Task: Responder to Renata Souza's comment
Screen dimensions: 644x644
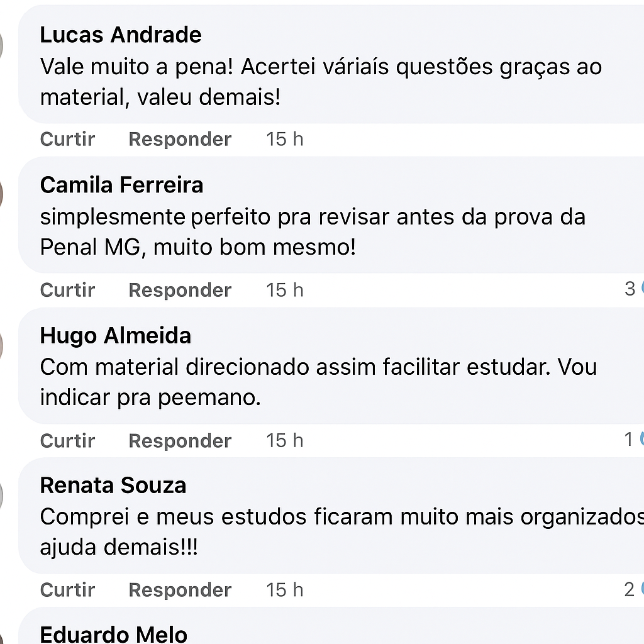Action: pyautogui.click(x=180, y=590)
